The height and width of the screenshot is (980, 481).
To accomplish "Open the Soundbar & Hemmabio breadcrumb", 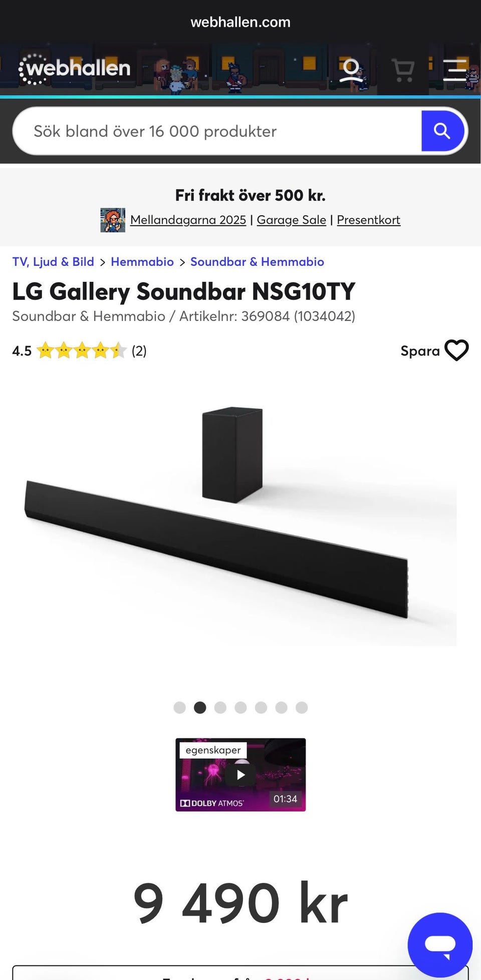I will click(x=257, y=262).
